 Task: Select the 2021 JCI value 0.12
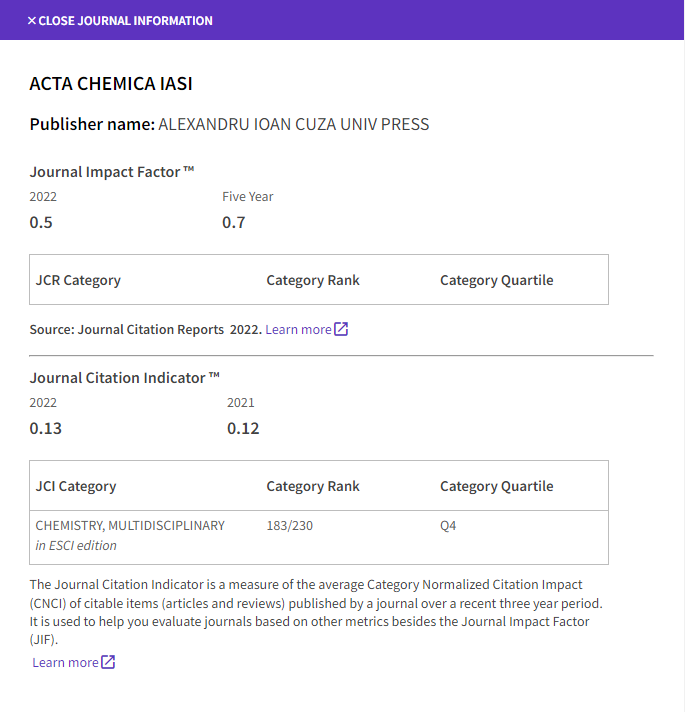point(243,428)
